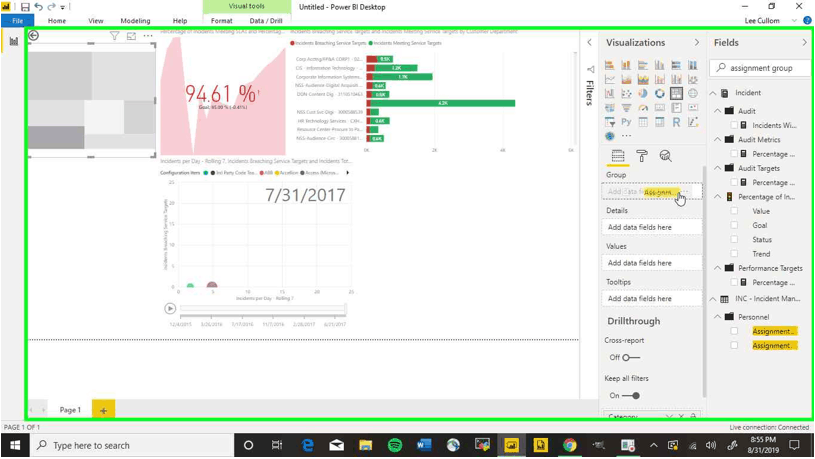Switch to the Data / Drill tab
The image size is (815, 459).
tap(265, 20)
